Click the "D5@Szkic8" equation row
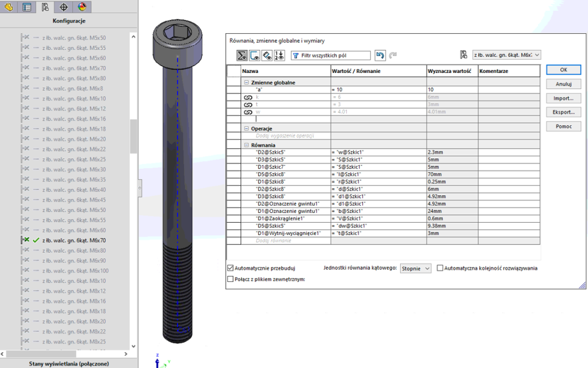Screen dimensions: 588x368 pos(383,175)
